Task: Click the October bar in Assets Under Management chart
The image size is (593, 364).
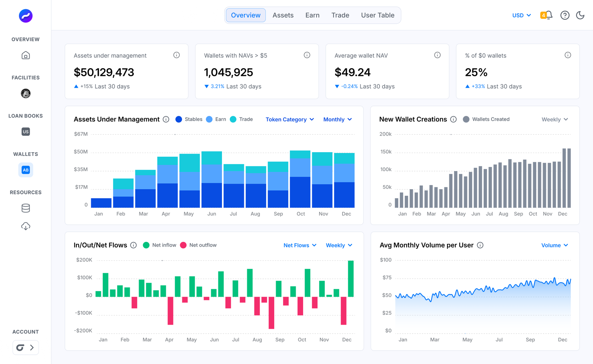Action: (x=300, y=179)
